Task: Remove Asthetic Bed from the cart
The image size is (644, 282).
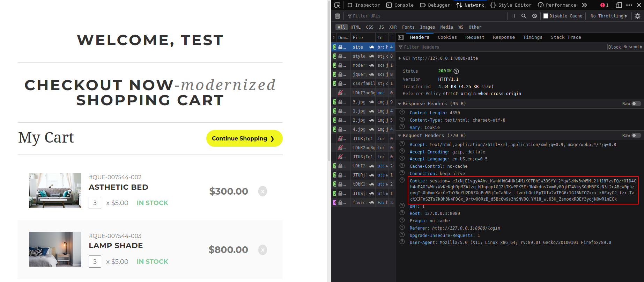Action: click(x=262, y=191)
